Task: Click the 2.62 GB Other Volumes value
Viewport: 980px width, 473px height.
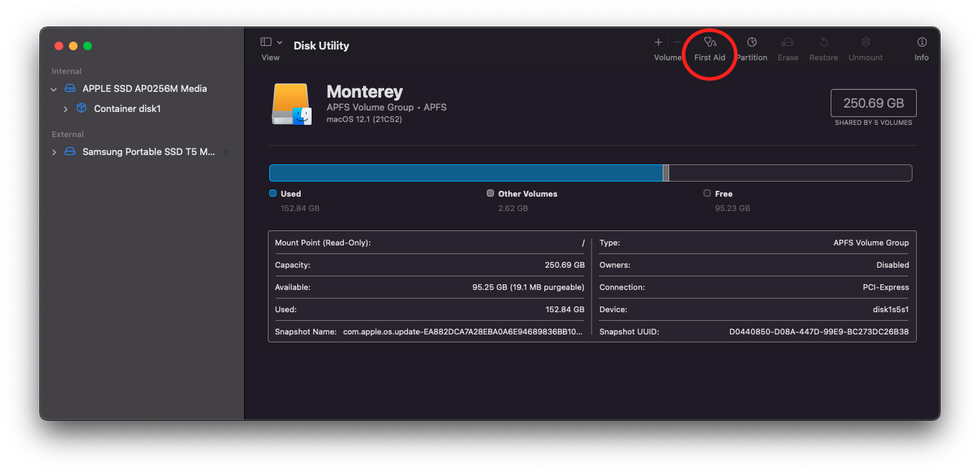Action: point(513,208)
